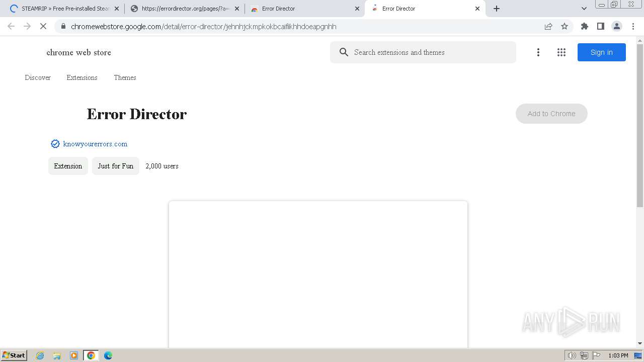
Task: Click the Add to Chrome button
Action: [x=551, y=114]
